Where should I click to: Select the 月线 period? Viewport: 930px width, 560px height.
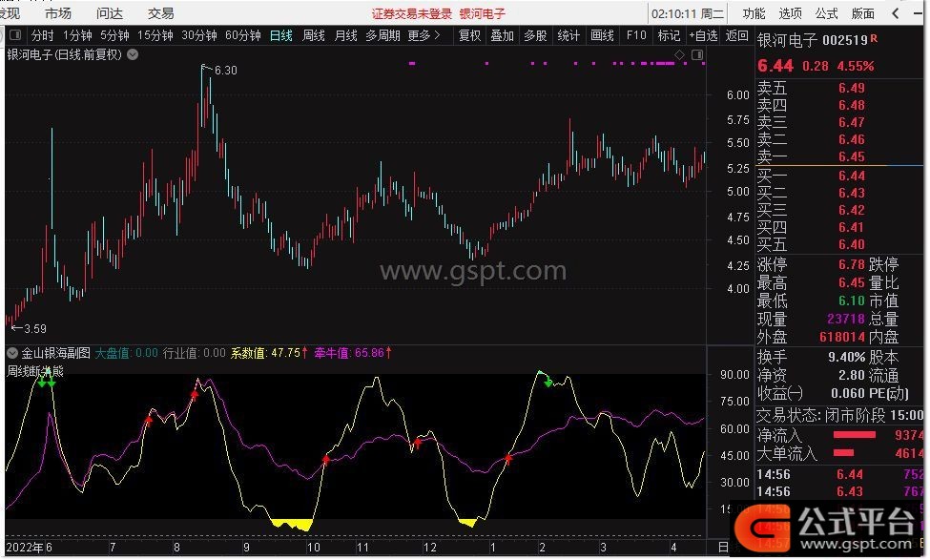(345, 35)
